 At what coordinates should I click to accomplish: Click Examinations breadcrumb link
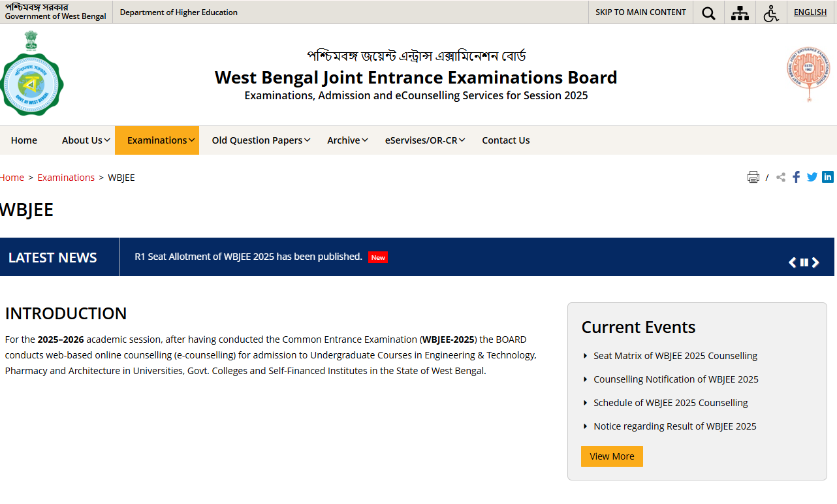pyautogui.click(x=66, y=178)
